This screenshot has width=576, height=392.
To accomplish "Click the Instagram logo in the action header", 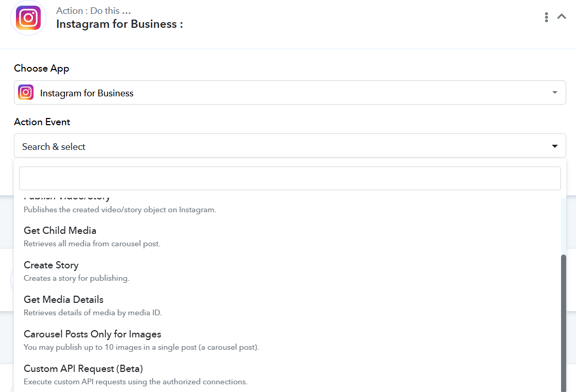I will coord(28,18).
